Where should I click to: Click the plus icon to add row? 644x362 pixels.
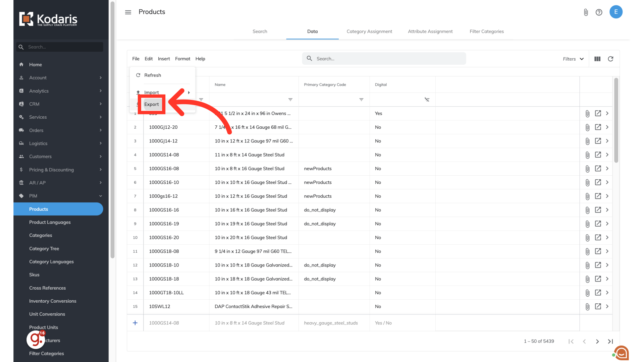pos(135,323)
